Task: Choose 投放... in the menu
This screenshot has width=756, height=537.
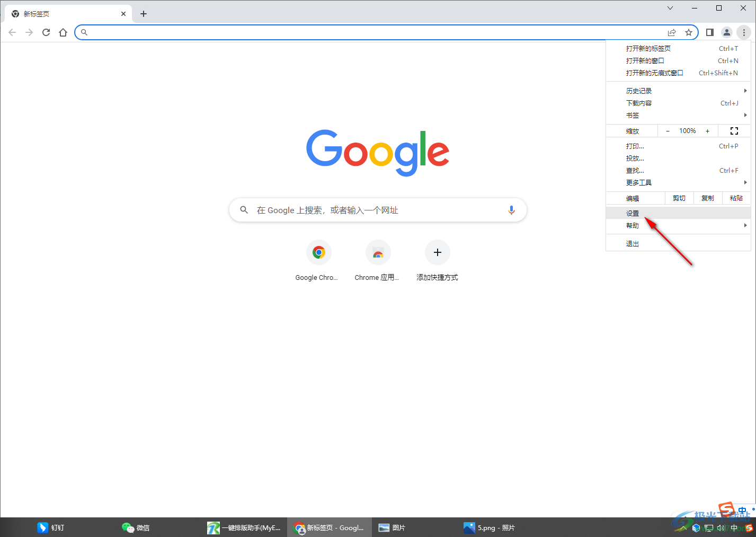Action: pos(678,158)
